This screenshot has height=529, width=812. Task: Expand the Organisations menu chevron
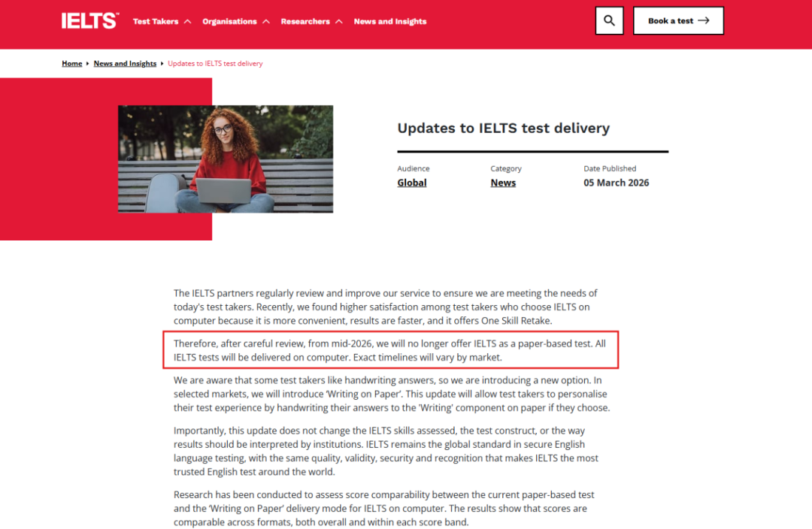click(265, 22)
